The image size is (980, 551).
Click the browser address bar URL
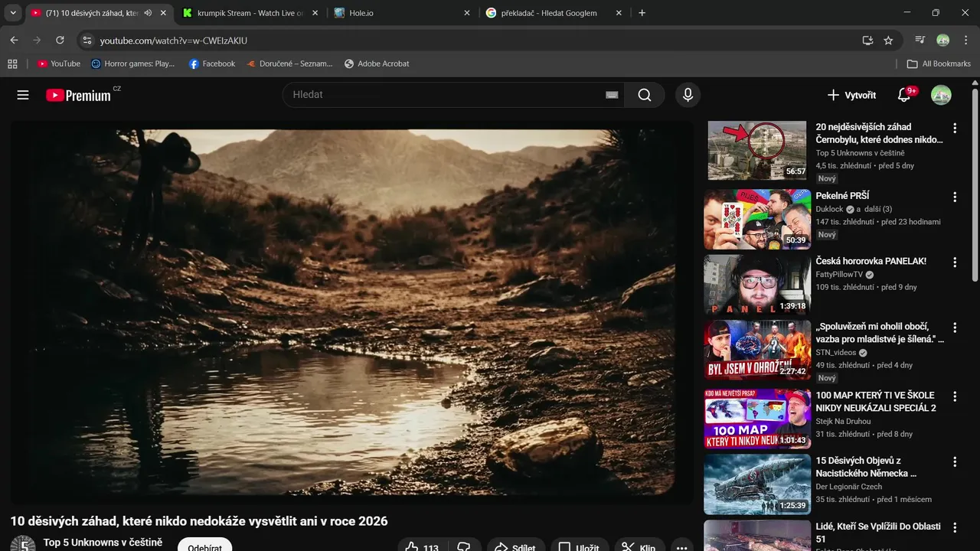point(174,41)
